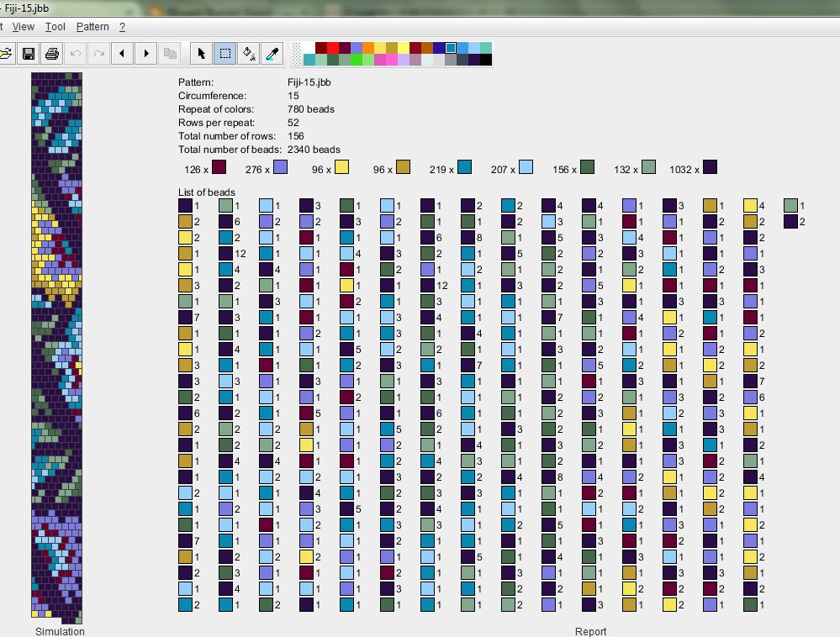This screenshot has width=840, height=637.
Task: Shift pattern with the left triangle arrow
Action: point(122,54)
